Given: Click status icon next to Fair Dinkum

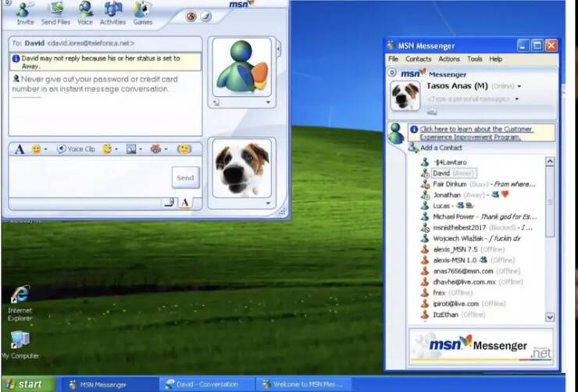Looking at the screenshot, I should [425, 184].
